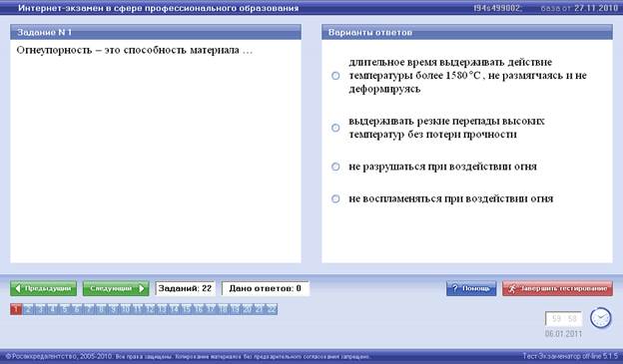Click the 'Заданий: 22' counter

(185, 288)
